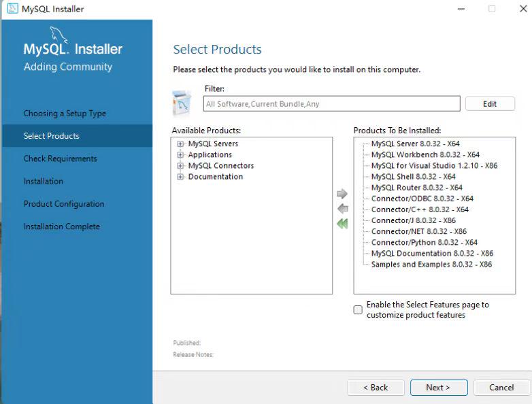Select MySQL for Visual Studio 1.2.10 - X86

(x=434, y=166)
